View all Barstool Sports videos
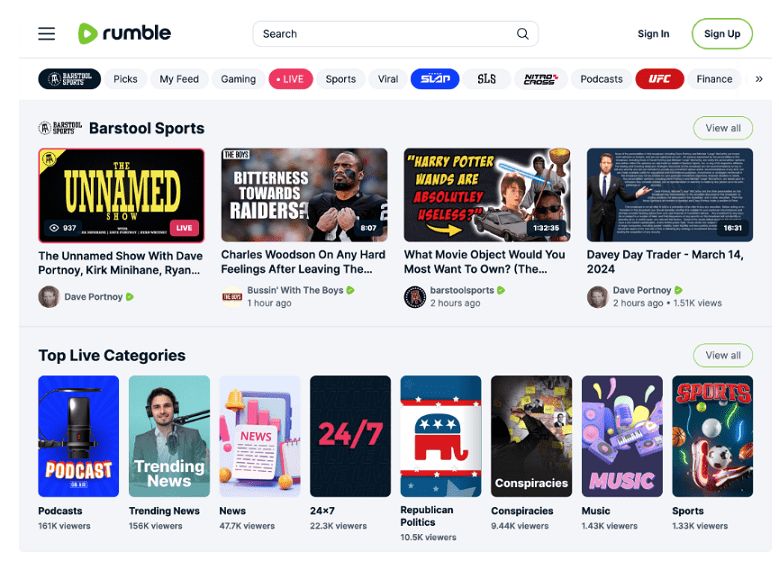Viewport: 779px width, 561px height. (x=723, y=128)
